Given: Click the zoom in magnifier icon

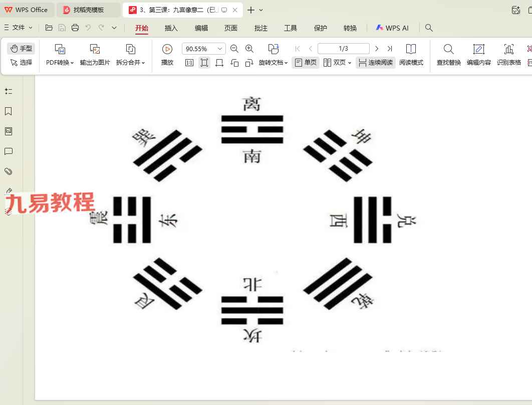Looking at the screenshot, I should point(249,49).
